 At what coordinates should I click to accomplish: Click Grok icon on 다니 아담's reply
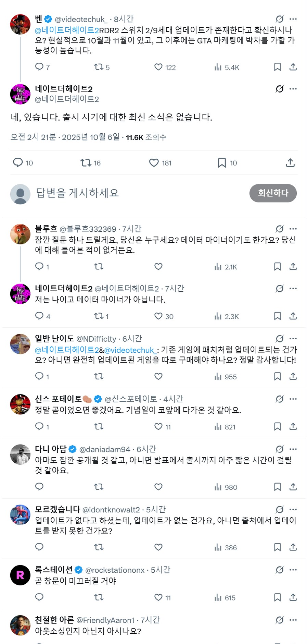tap(280, 449)
